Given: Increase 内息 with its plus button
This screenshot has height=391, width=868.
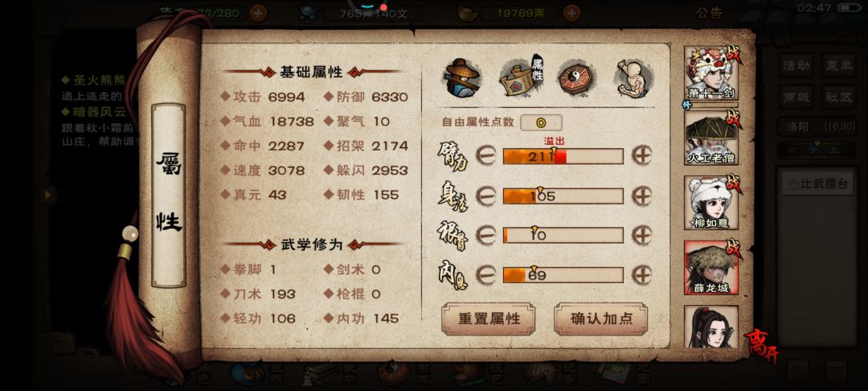Looking at the screenshot, I should coord(641,274).
